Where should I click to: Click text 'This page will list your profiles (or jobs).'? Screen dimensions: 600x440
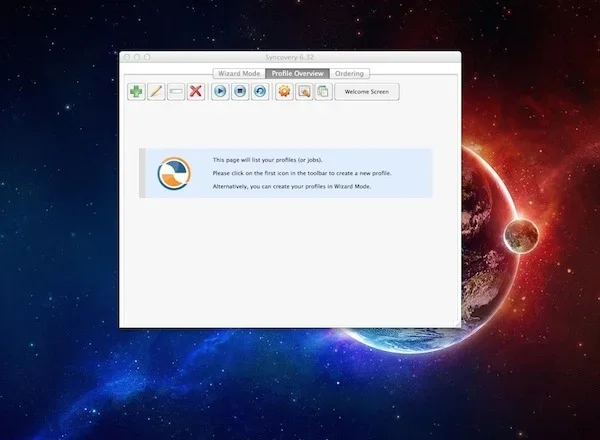[x=267, y=160]
